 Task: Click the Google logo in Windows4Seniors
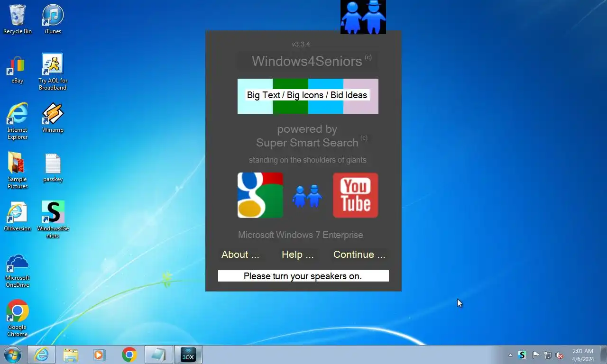point(260,195)
